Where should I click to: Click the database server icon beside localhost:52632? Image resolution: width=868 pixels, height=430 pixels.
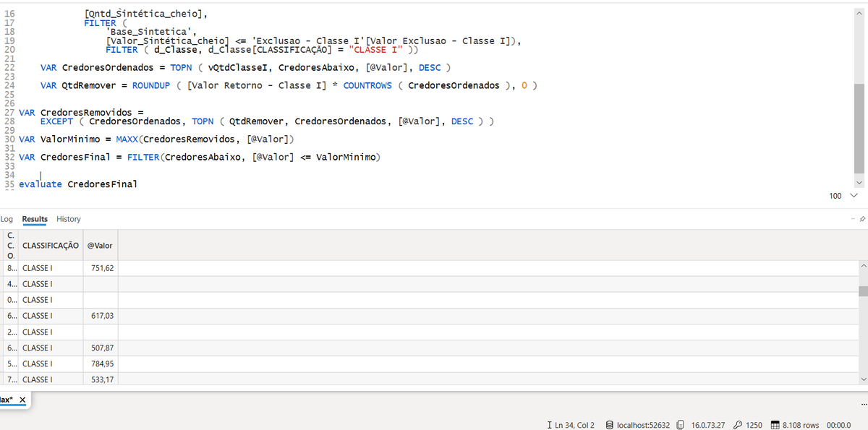610,425
